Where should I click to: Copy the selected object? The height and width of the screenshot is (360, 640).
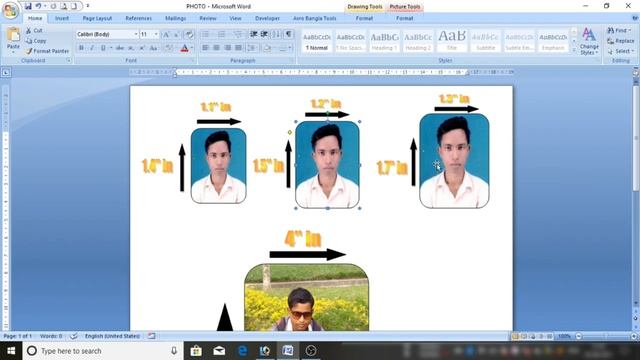36,41
